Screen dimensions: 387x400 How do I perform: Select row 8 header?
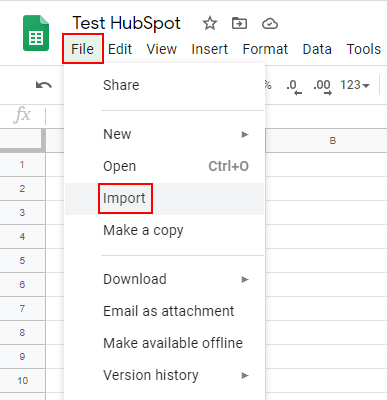click(x=22, y=333)
